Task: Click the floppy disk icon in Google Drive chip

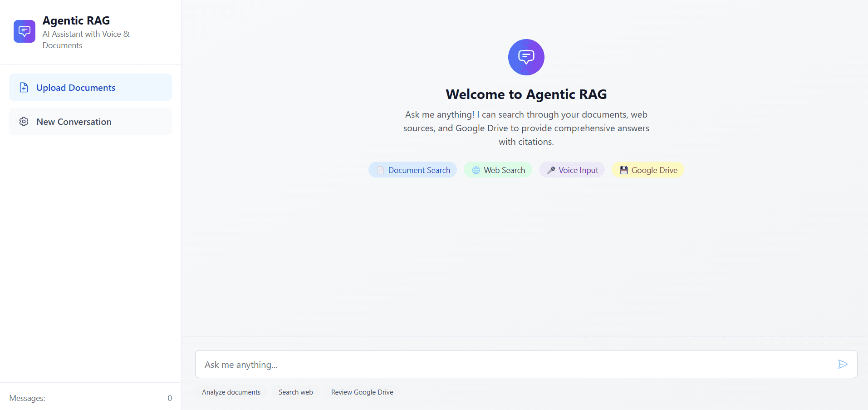Action: pyautogui.click(x=624, y=170)
